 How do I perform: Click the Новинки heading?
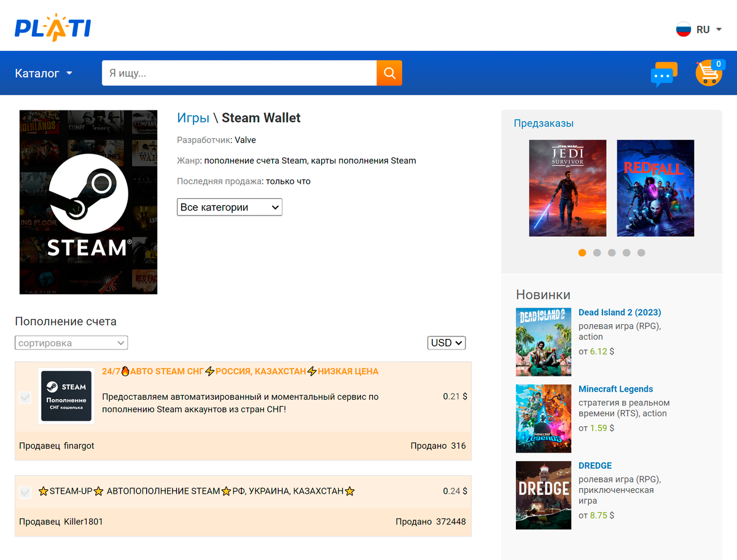(x=543, y=295)
